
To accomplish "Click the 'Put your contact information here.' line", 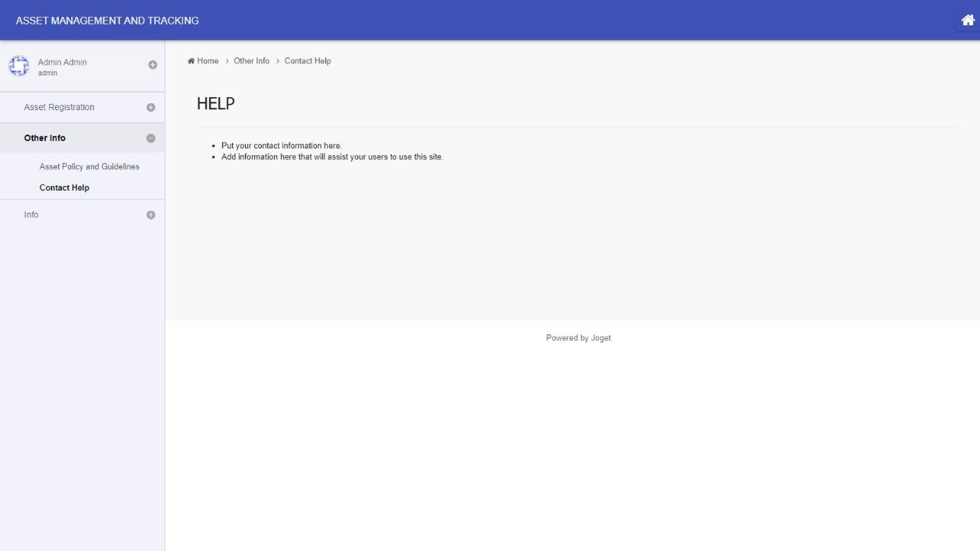I will [x=281, y=145].
